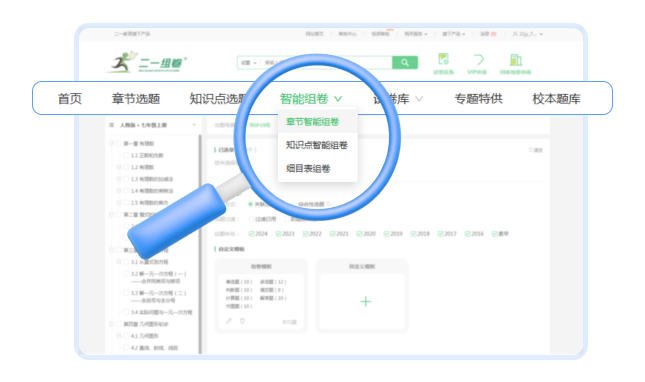The image size is (645, 382).
Task: Toggle the 2024 year checkbox
Action: tap(251, 234)
